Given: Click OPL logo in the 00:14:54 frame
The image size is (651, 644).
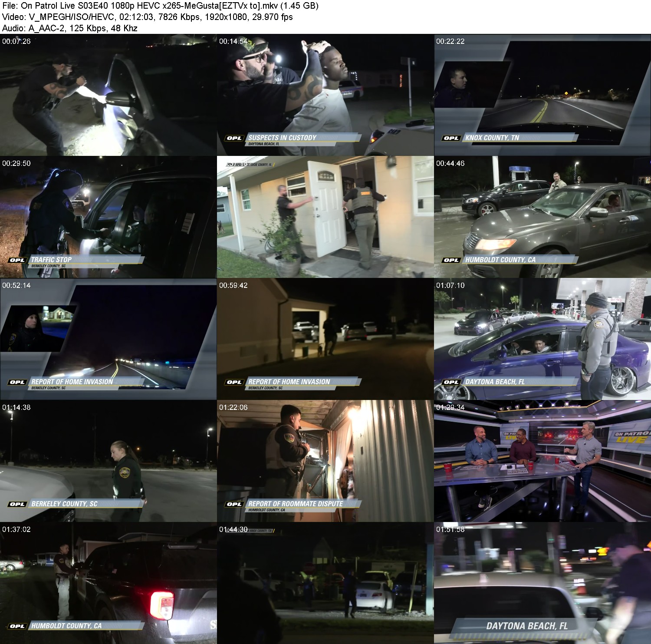Looking at the screenshot, I should point(234,138).
